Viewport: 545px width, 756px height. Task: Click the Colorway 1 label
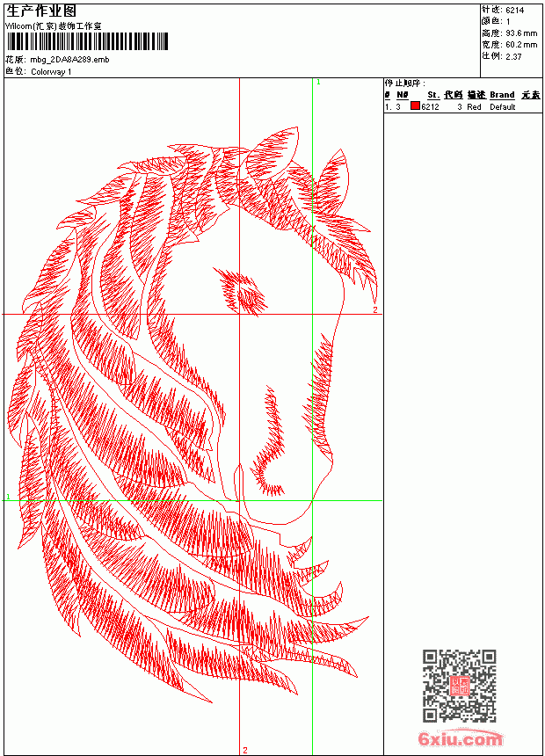tap(51, 72)
